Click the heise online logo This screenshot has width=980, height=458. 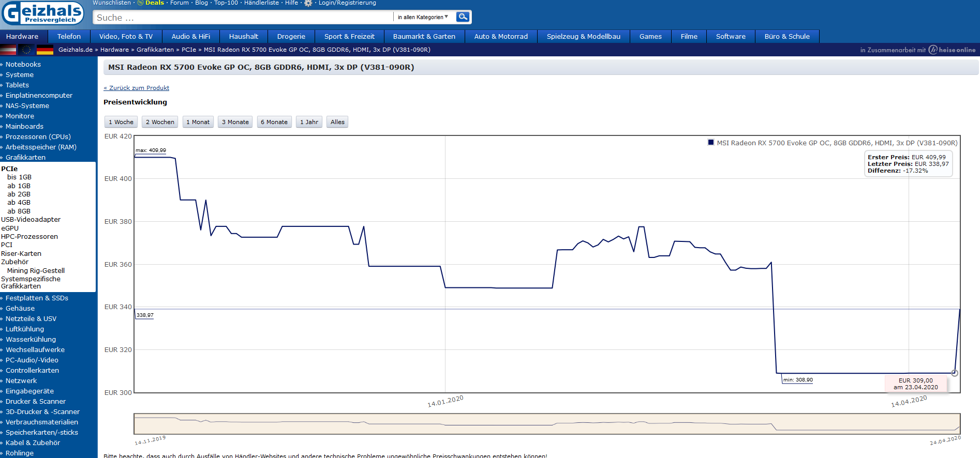click(952, 50)
